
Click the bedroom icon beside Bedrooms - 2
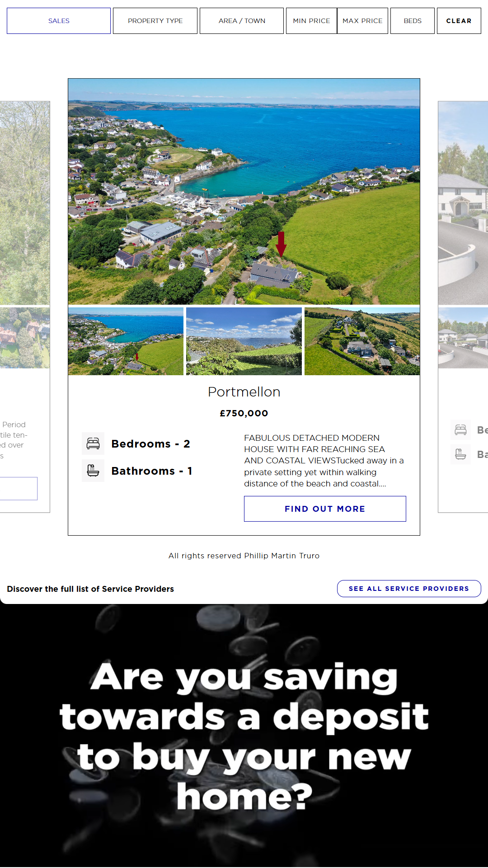tap(93, 443)
